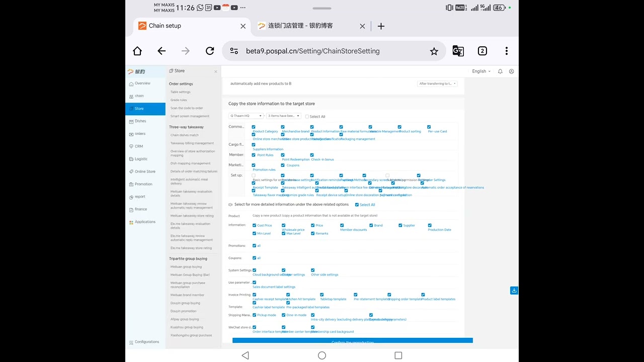Bookmark page with the star icon
This screenshot has width=644, height=362.
click(x=434, y=51)
